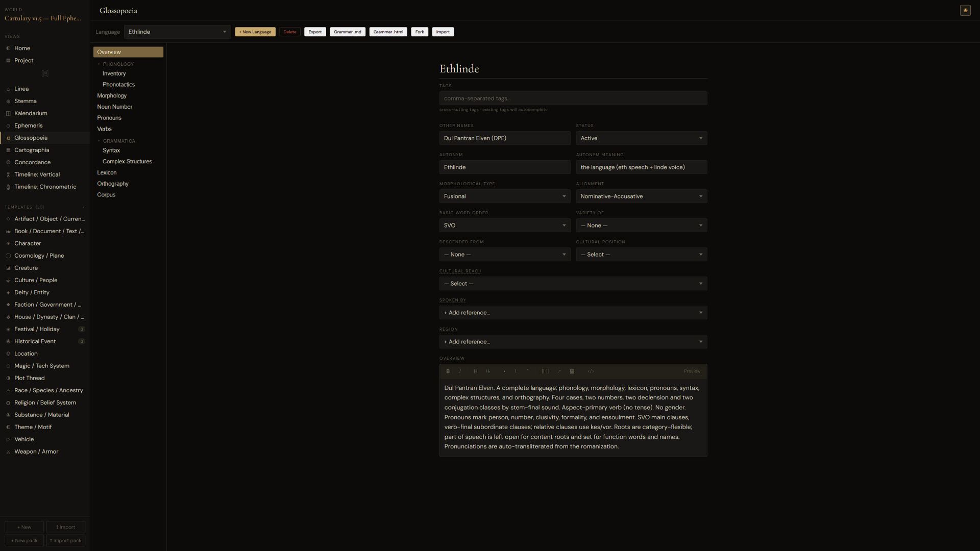This screenshot has height=551, width=980.
Task: Add a reference under Region
Action: pyautogui.click(x=573, y=342)
